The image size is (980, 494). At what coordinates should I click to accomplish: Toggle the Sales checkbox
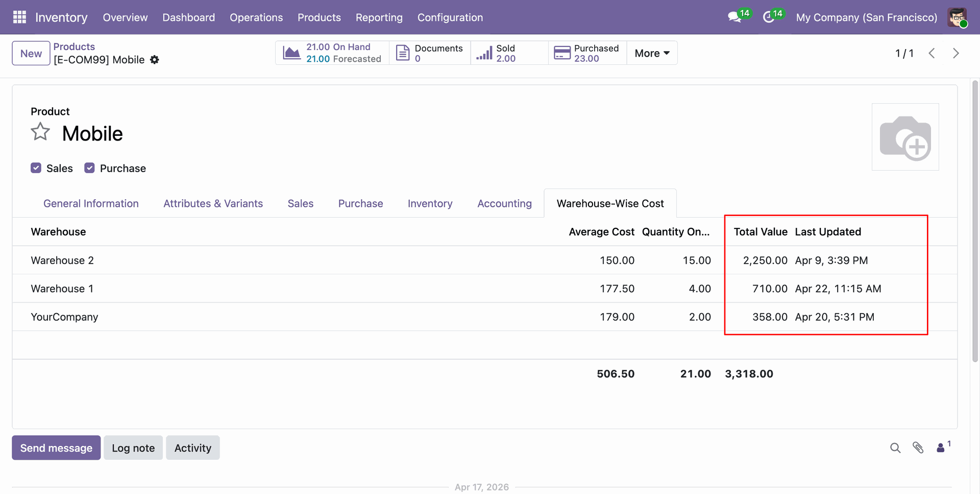click(36, 168)
